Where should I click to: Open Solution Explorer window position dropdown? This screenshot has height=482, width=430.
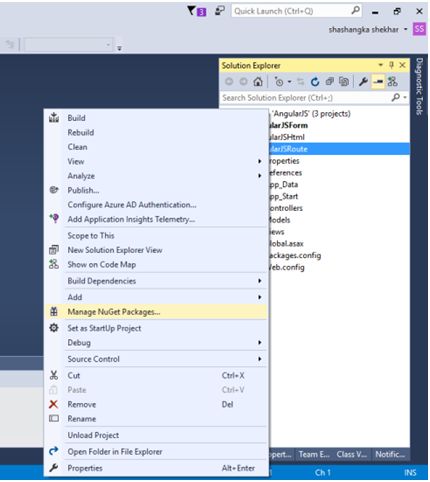381,65
